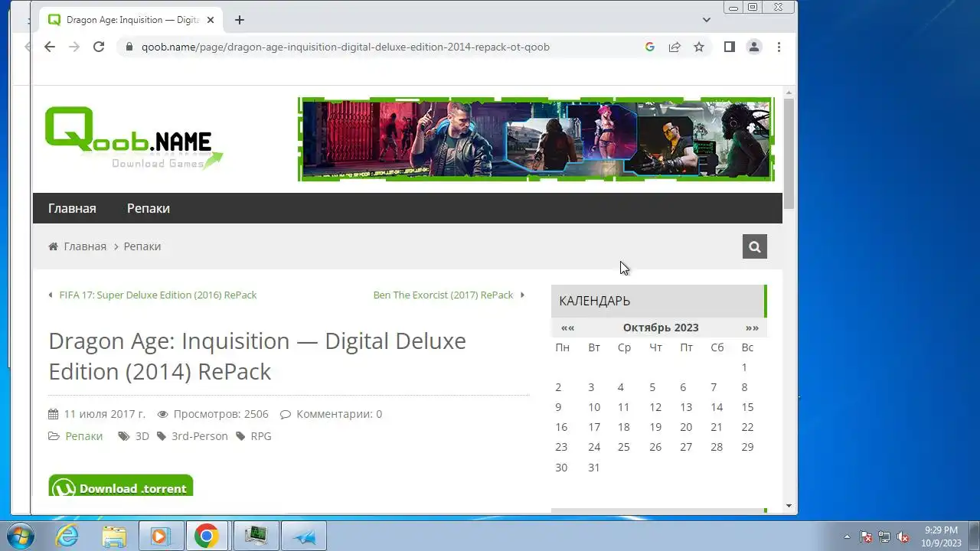Viewport: 980px width, 551px height.
Task: Select day 9 in the calendar
Action: [558, 407]
